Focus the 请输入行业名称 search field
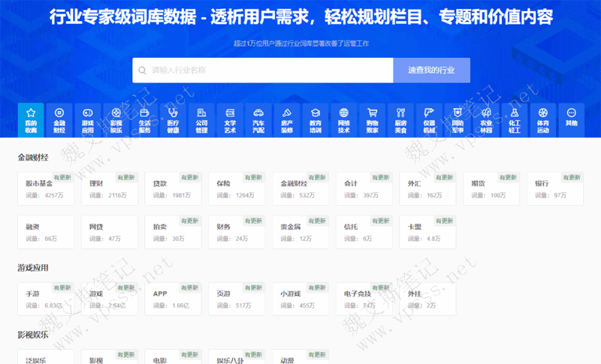This screenshot has height=364, width=601. [x=263, y=71]
